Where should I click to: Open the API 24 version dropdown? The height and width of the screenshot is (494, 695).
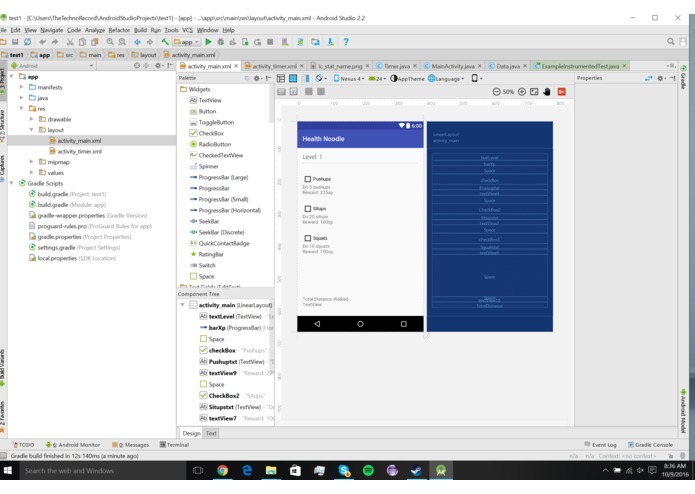tap(377, 78)
